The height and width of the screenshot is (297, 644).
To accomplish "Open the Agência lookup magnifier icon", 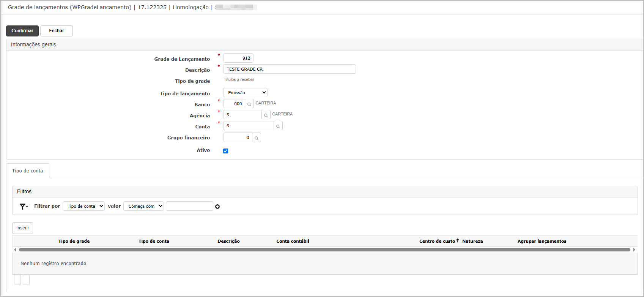I will pyautogui.click(x=266, y=115).
